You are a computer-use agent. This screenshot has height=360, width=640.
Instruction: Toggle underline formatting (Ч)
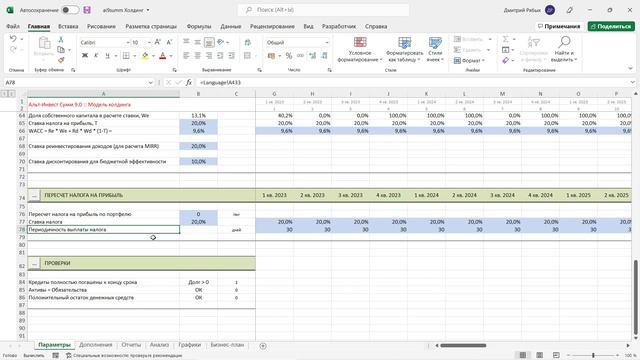[x=107, y=56]
